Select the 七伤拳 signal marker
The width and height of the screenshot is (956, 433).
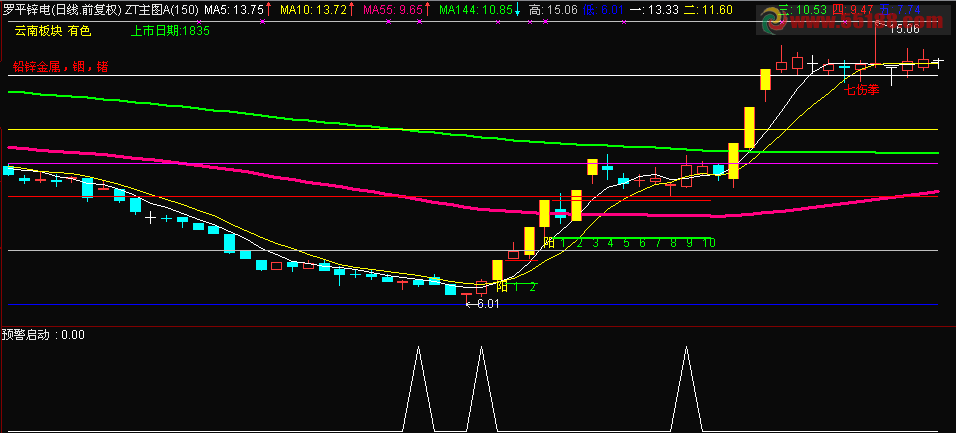coord(861,90)
